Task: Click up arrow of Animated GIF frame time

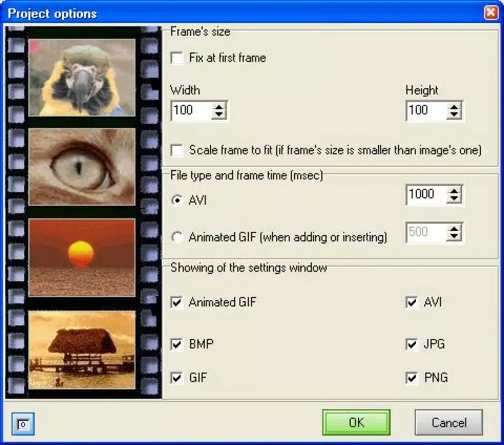Action: pos(454,229)
